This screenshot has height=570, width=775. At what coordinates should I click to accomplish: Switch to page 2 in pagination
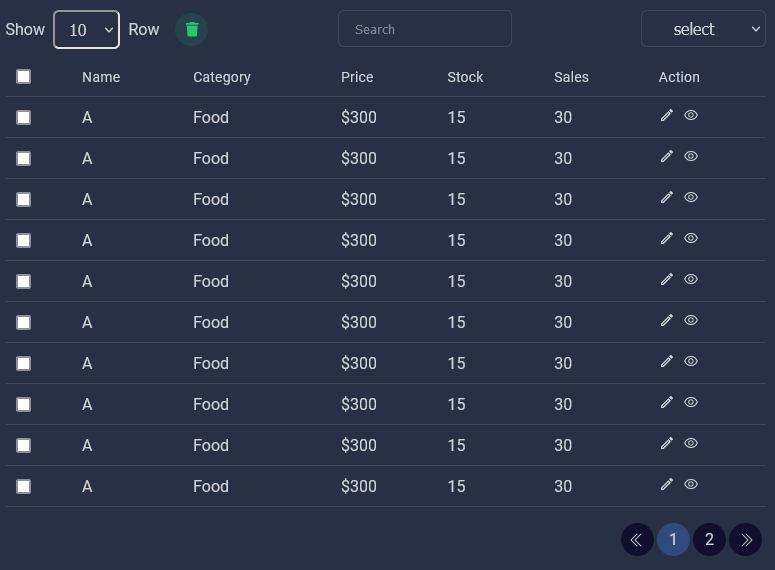pyautogui.click(x=709, y=539)
